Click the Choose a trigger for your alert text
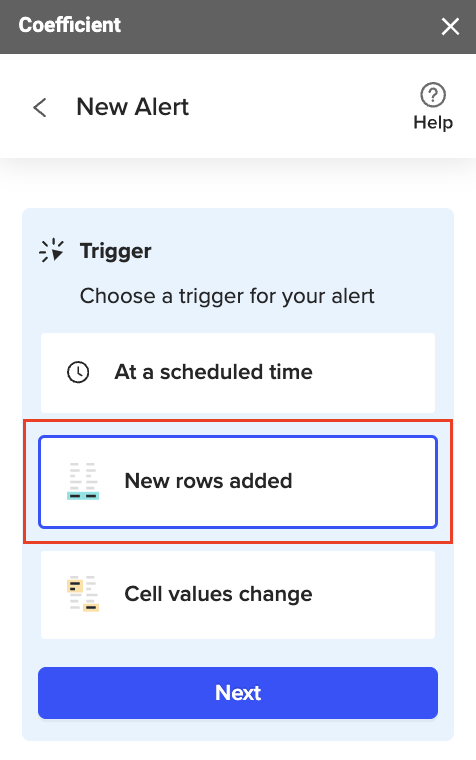 (x=227, y=296)
